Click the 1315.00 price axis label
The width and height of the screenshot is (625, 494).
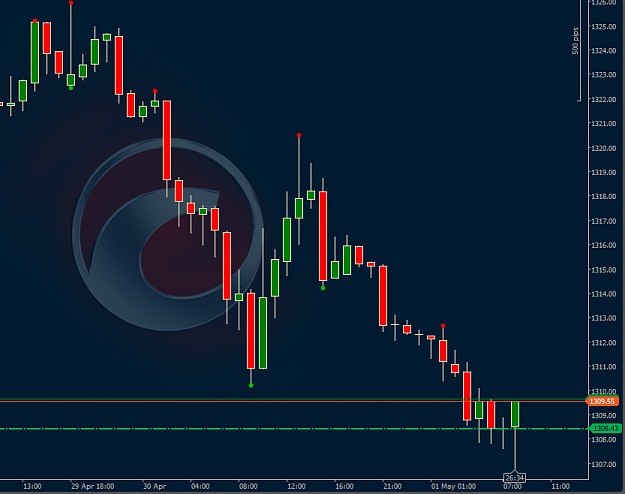603,270
